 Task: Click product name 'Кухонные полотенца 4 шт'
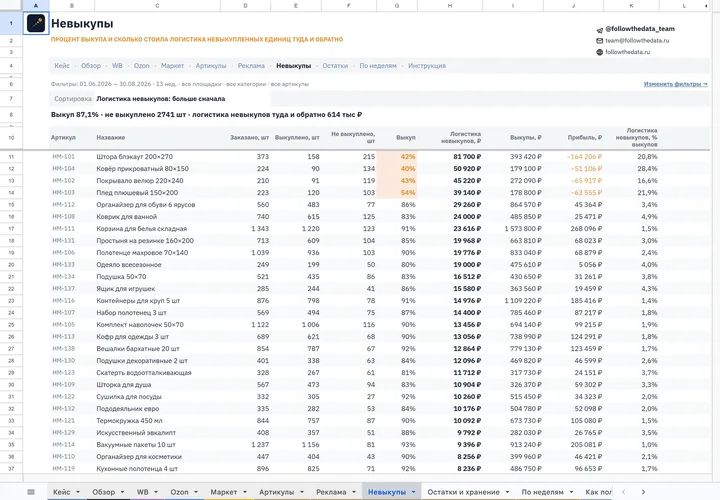[x=137, y=469]
